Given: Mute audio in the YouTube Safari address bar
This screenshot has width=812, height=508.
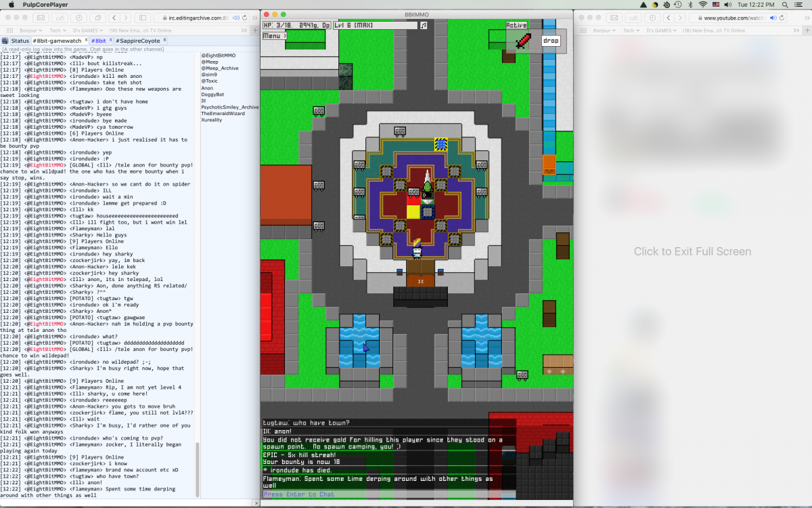Looking at the screenshot, I should (x=773, y=18).
